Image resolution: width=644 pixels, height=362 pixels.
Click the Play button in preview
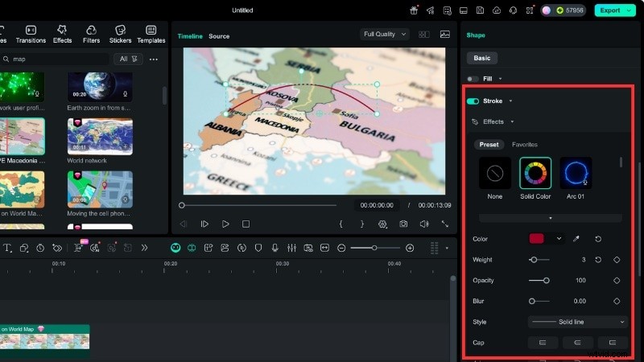(225, 224)
